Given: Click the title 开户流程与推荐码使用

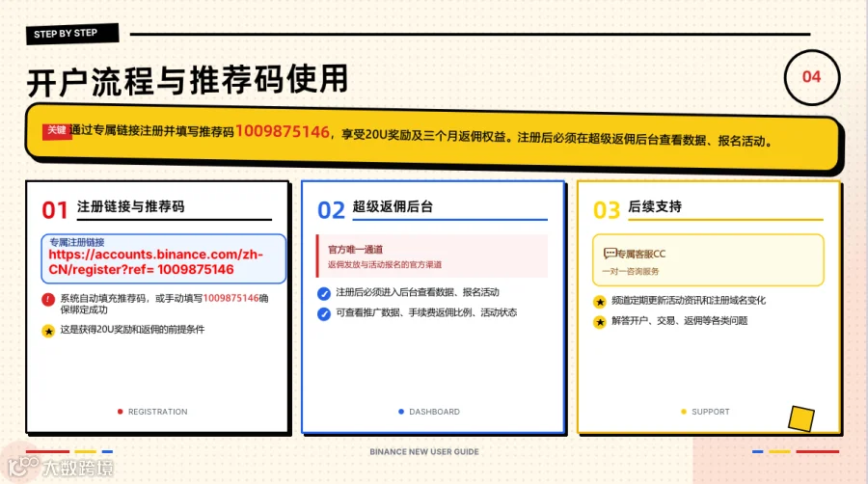Looking at the screenshot, I should coord(188,80).
